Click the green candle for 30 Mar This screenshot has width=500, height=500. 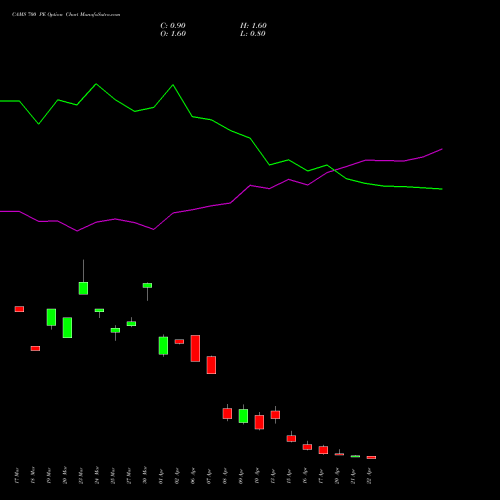(147, 286)
